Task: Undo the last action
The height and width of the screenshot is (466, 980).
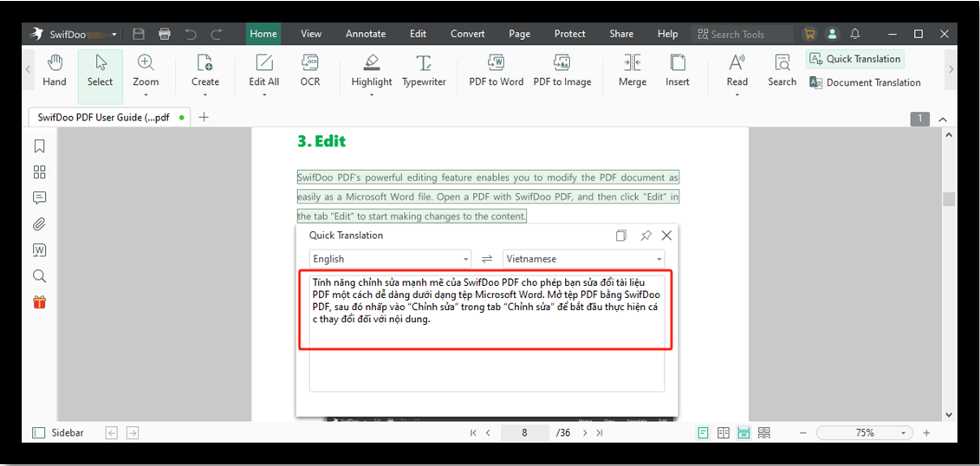Action: (191, 34)
